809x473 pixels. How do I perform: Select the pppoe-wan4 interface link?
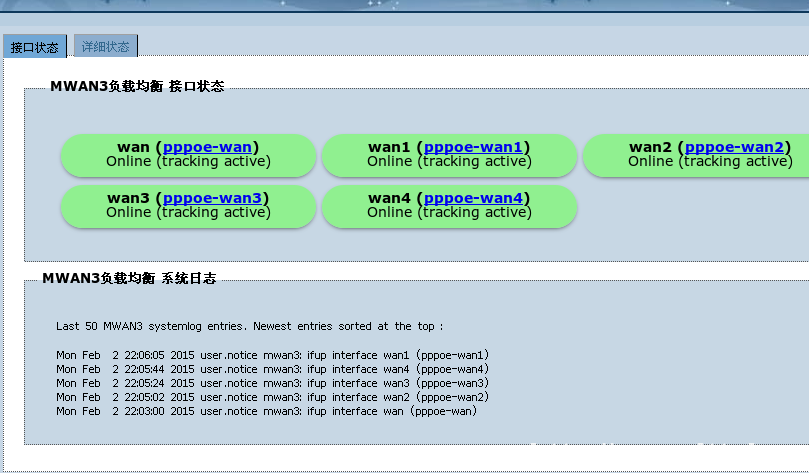(473, 198)
